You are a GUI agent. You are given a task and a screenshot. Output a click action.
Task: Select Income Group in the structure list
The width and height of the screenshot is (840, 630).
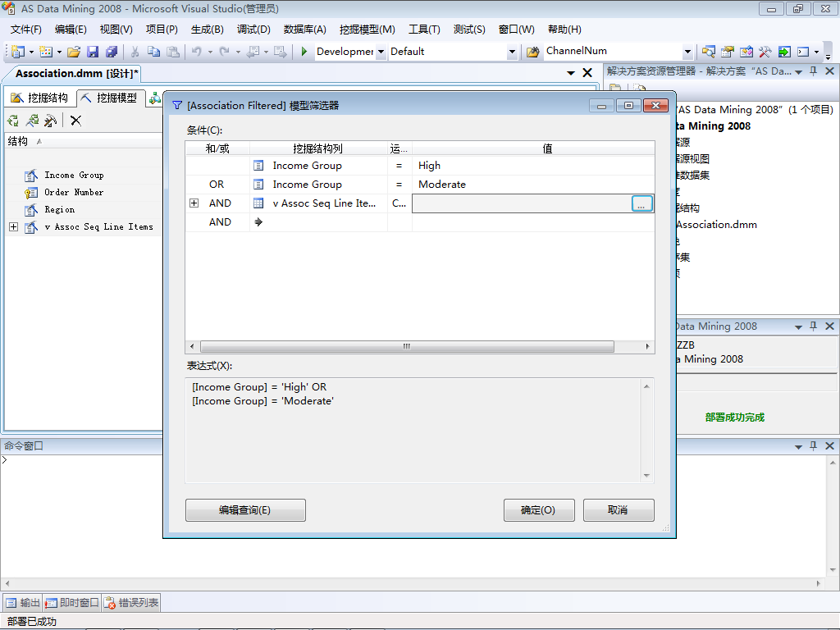click(74, 176)
